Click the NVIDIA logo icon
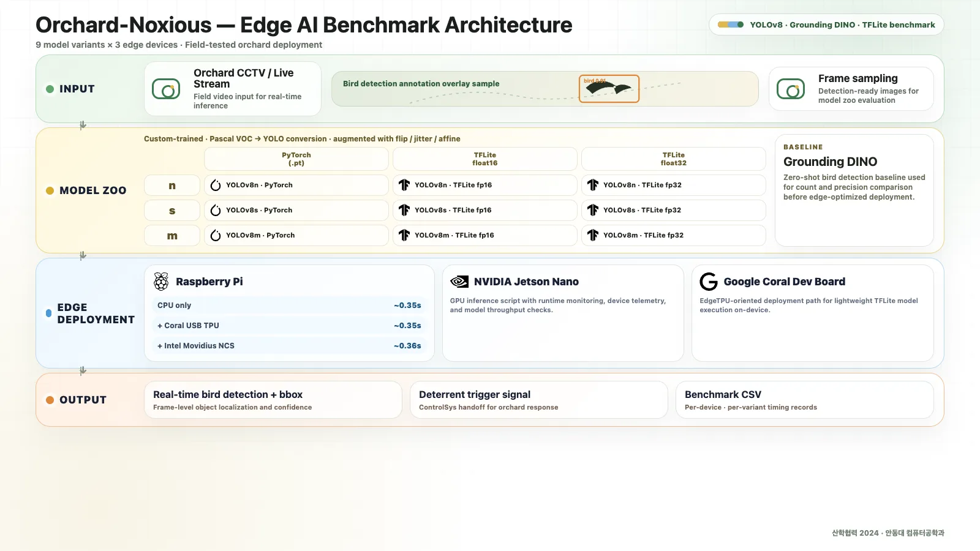Screen dimensions: 980x551 click(x=459, y=282)
